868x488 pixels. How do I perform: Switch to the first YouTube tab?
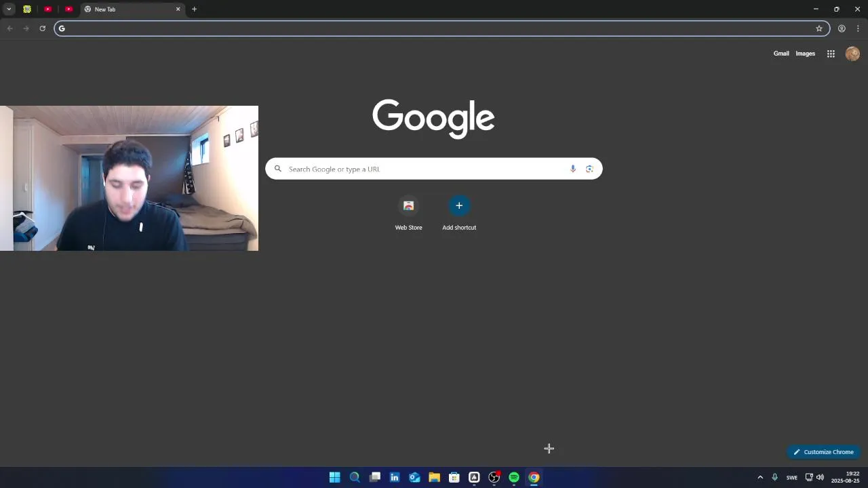[x=47, y=9]
